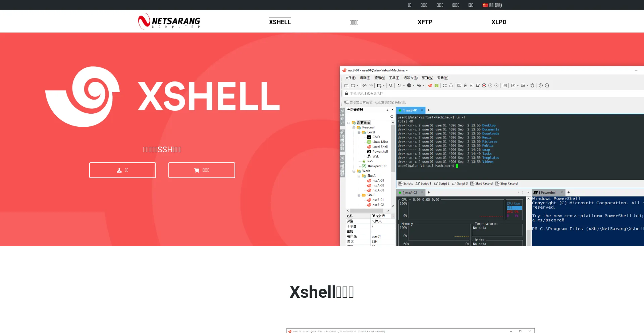Close the nscA-02 tab
Image resolution: width=644 pixels, height=333 pixels.
coord(422,192)
